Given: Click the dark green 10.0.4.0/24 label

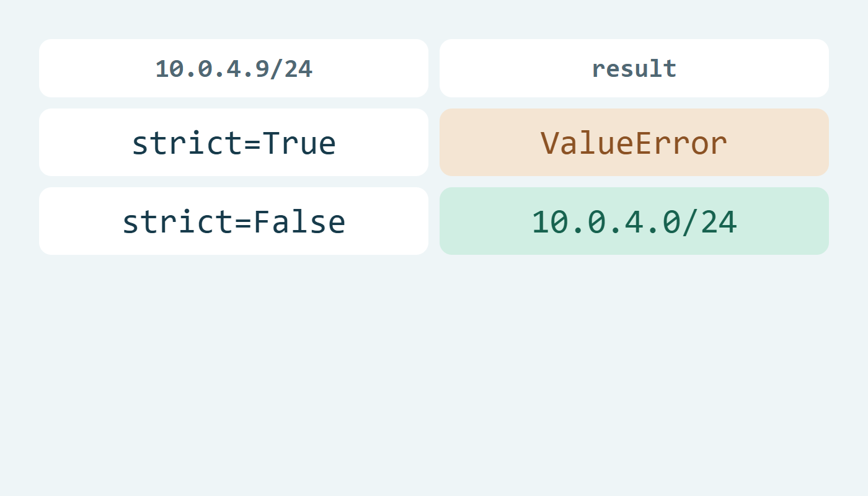Looking at the screenshot, I should 634,222.
